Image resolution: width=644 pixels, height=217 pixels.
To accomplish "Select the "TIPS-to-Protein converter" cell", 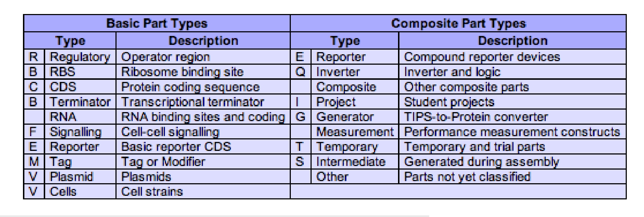I will pos(476,117).
